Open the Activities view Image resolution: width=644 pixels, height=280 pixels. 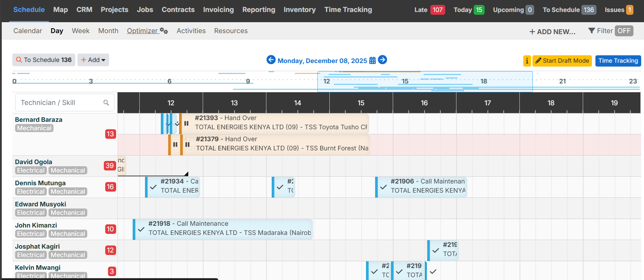[191, 31]
